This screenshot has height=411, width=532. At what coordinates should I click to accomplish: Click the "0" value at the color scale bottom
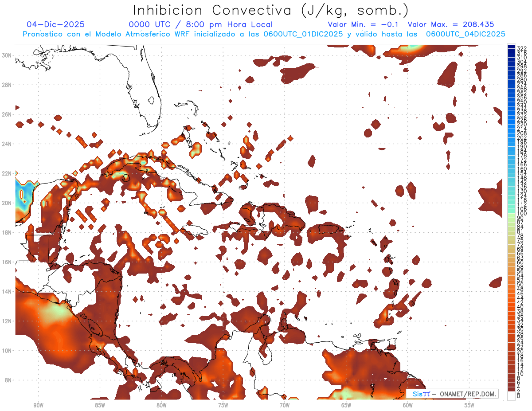point(519,396)
